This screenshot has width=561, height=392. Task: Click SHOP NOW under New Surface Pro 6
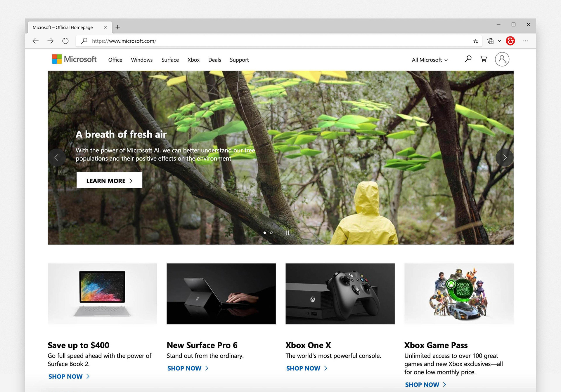click(x=188, y=368)
